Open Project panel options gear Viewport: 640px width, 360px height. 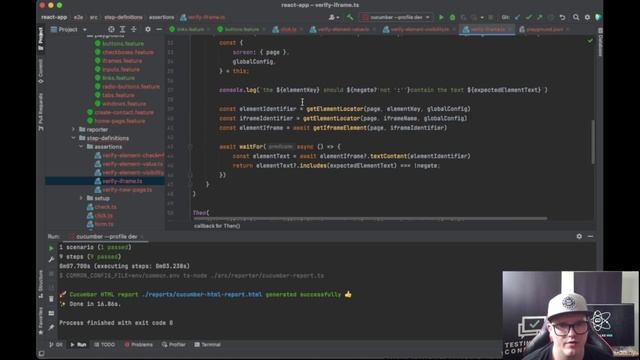coord(148,29)
